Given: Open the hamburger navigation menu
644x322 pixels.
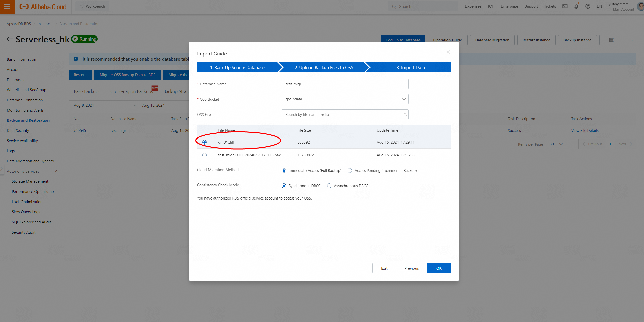Looking at the screenshot, I should point(7,7).
